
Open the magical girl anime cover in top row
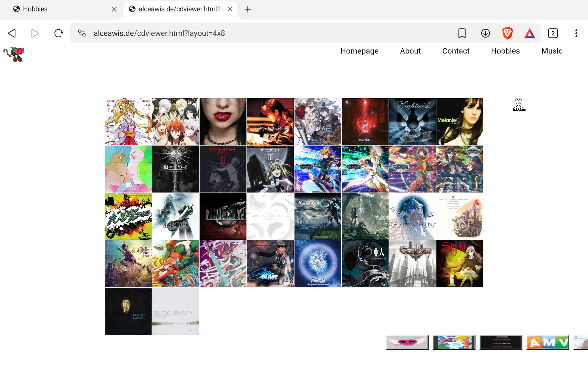tap(128, 122)
